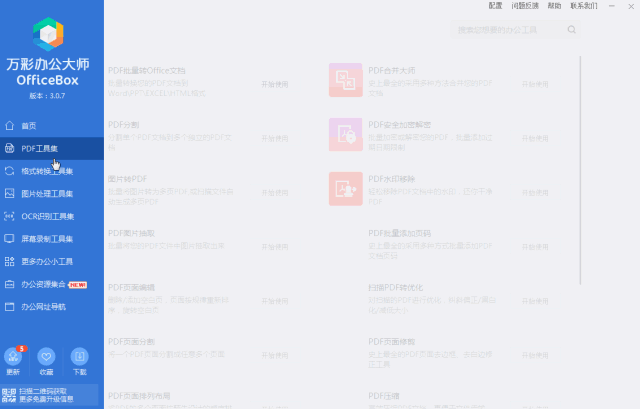The height and width of the screenshot is (409, 640).
Task: Select the PDF工具集 sidebar item
Action: pos(52,149)
